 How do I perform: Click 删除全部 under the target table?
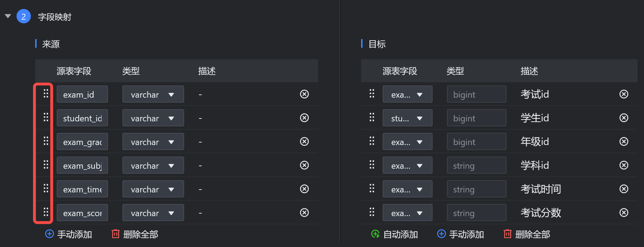point(527,234)
